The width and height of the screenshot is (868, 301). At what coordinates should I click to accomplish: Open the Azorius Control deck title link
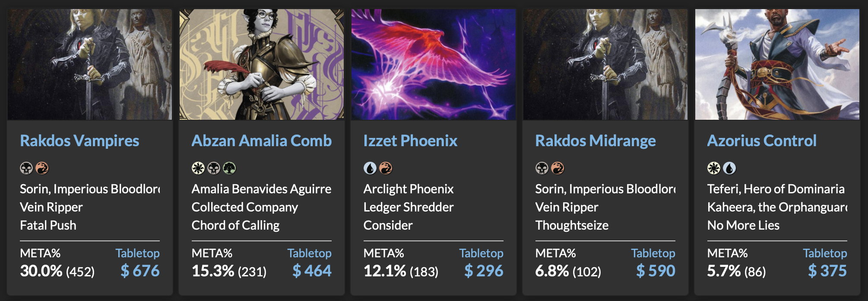[x=762, y=141]
